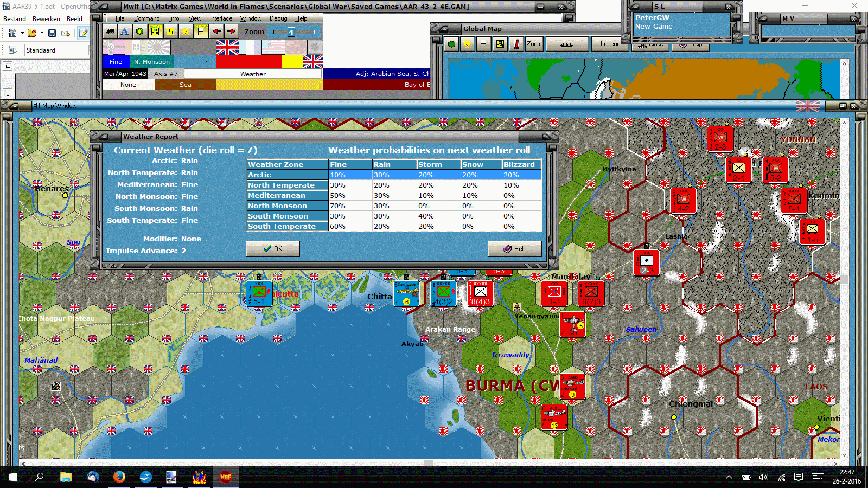Select the Japanese rising sun flag
Viewport: 868px width, 488px height.
[x=159, y=47]
